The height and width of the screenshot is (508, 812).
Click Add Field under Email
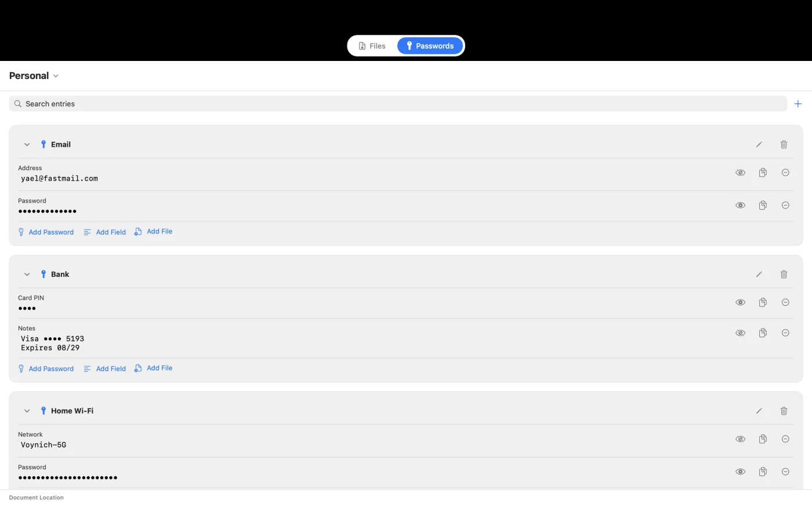pyautogui.click(x=105, y=232)
